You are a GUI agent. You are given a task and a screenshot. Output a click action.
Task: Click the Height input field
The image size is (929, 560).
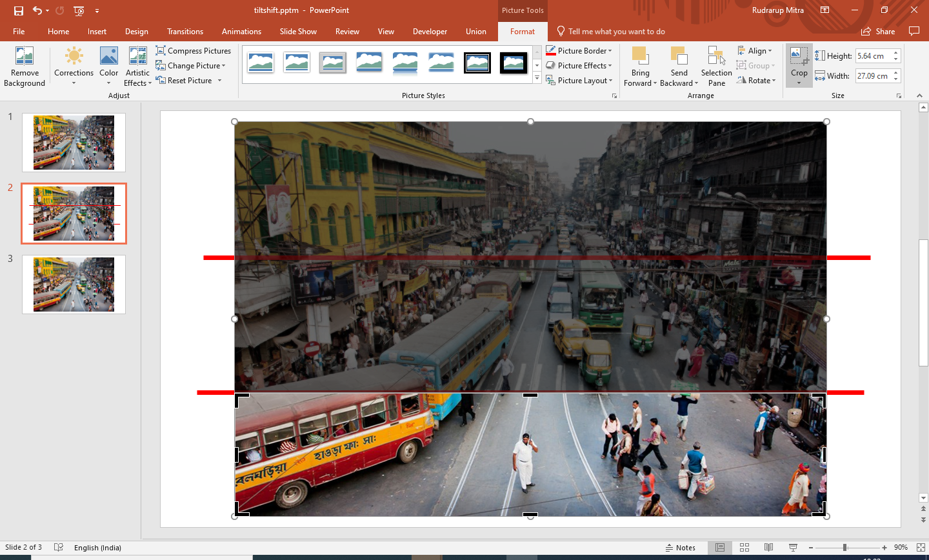tap(874, 56)
